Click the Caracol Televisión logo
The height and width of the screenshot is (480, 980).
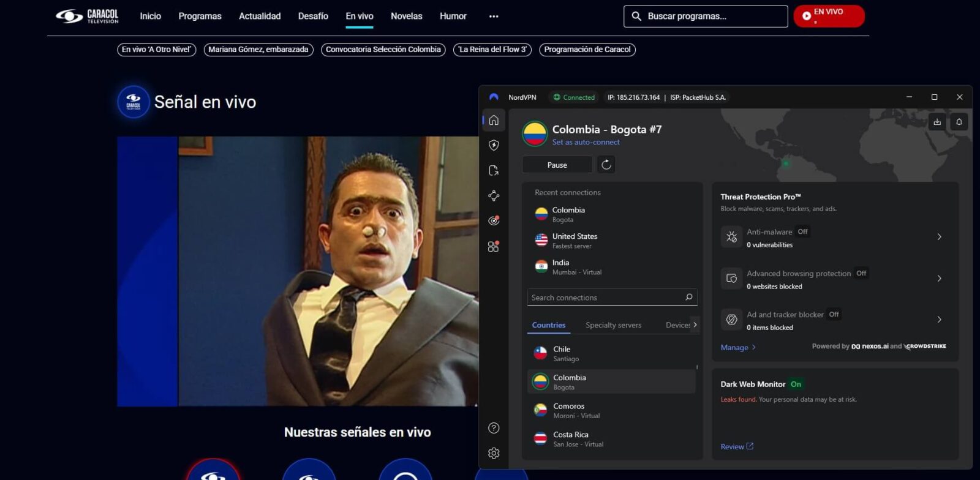(87, 16)
